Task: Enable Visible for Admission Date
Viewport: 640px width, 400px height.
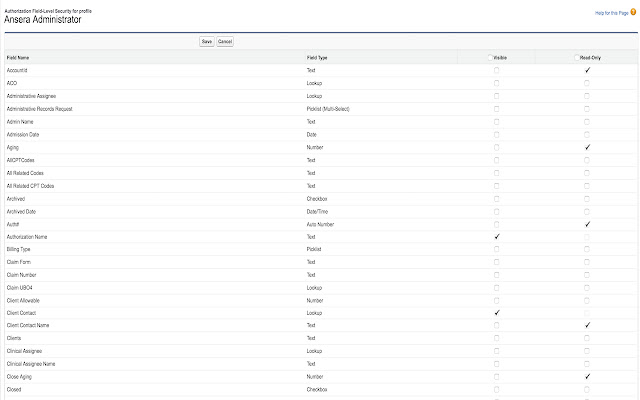Action: (x=496, y=135)
